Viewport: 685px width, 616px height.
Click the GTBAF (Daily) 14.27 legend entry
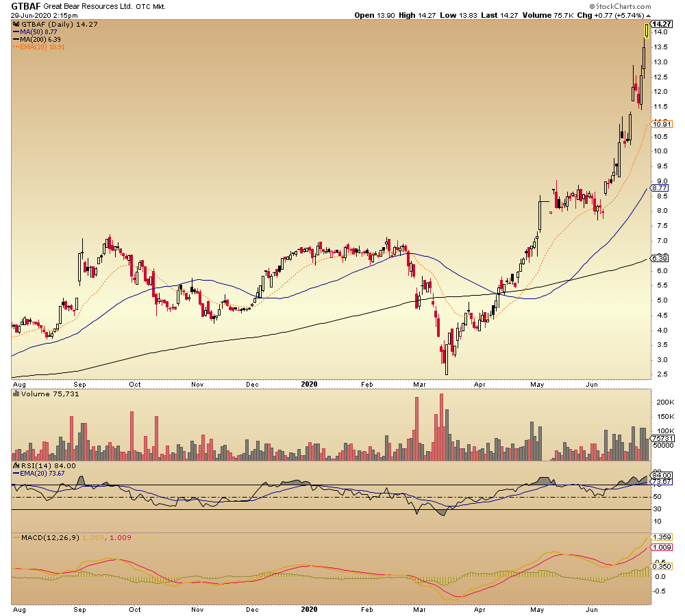[x=60, y=25]
